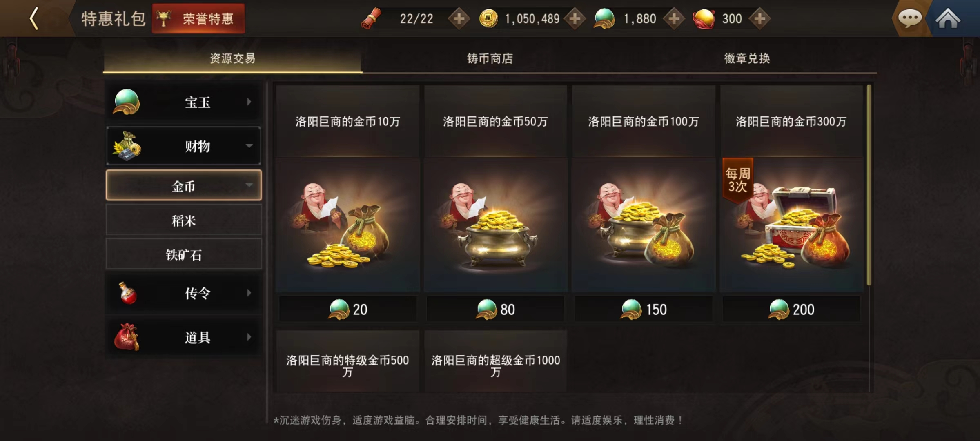Open the 荣誉特惠 trophy button
Image resolution: width=980 pixels, height=441 pixels.
pyautogui.click(x=198, y=19)
